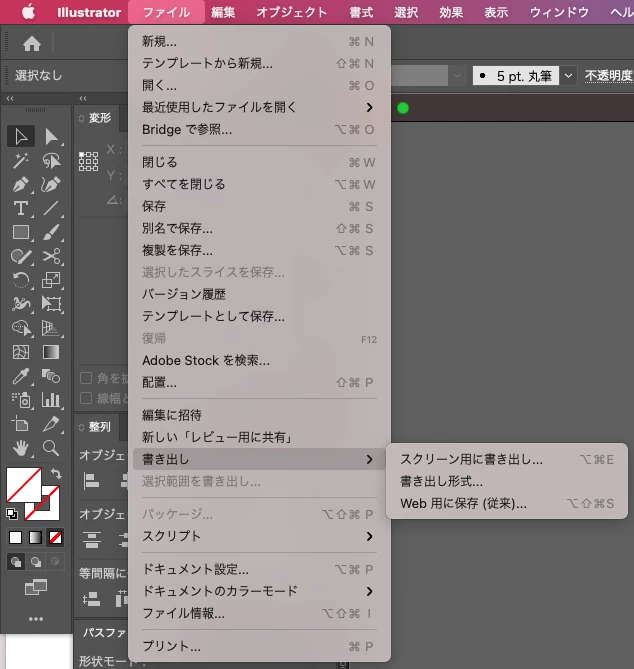Image resolution: width=634 pixels, height=669 pixels.
Task: Select the Rectangle tool
Action: tap(20, 232)
